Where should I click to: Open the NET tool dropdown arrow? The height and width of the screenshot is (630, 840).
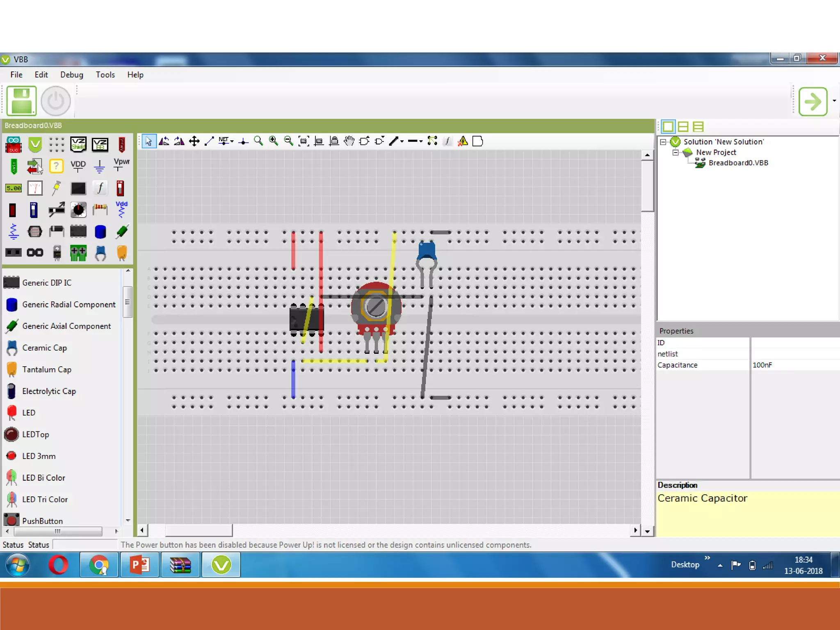click(x=232, y=142)
